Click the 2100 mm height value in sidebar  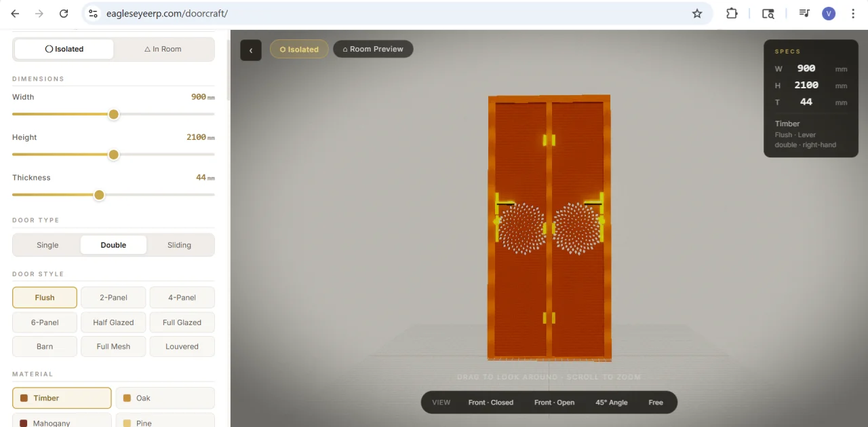[201, 137]
